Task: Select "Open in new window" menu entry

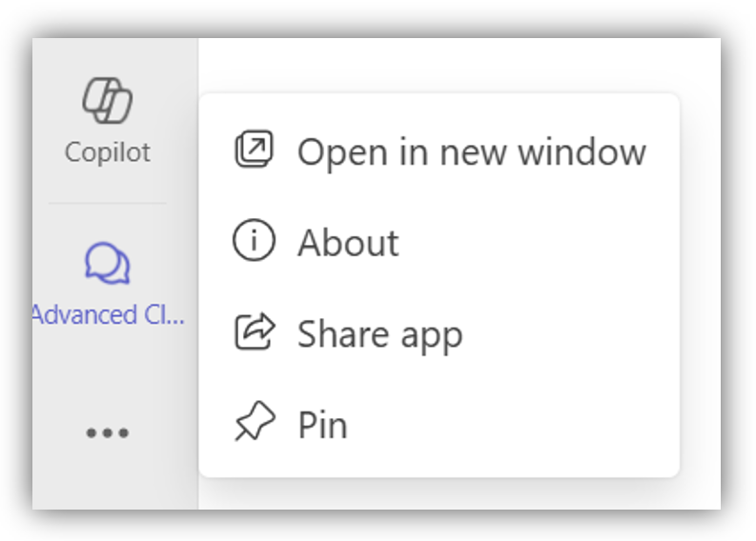Action: coord(471,152)
